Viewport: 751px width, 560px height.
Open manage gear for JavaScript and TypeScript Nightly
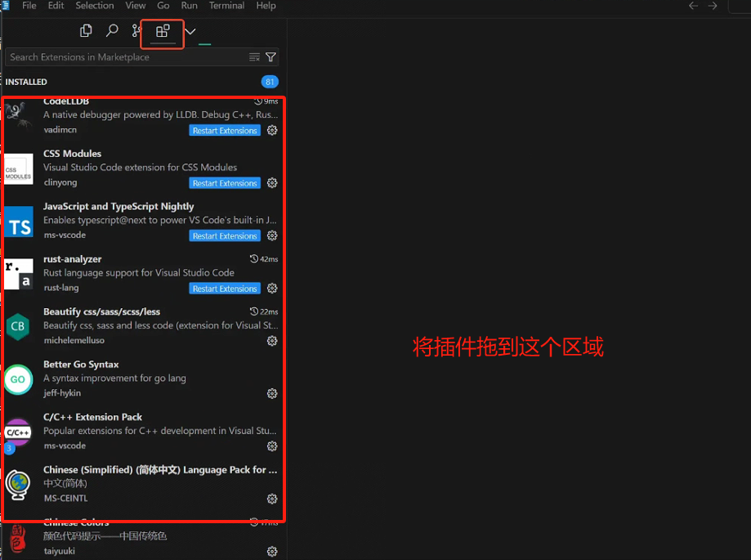click(272, 235)
